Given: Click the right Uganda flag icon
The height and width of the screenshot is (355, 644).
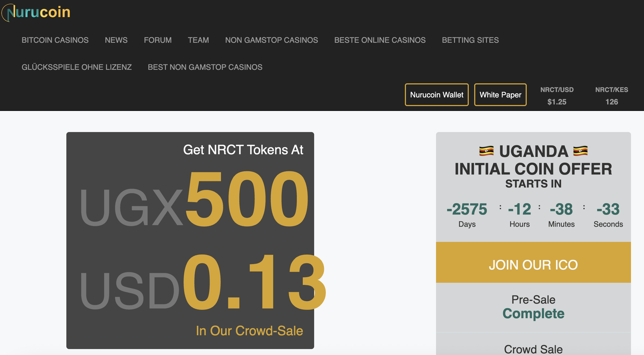Looking at the screenshot, I should tap(580, 151).
